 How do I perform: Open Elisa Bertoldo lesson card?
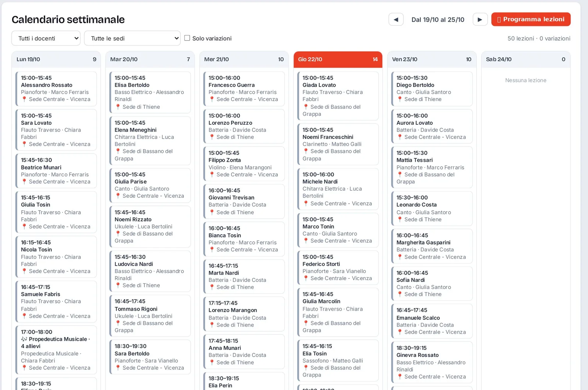point(150,92)
